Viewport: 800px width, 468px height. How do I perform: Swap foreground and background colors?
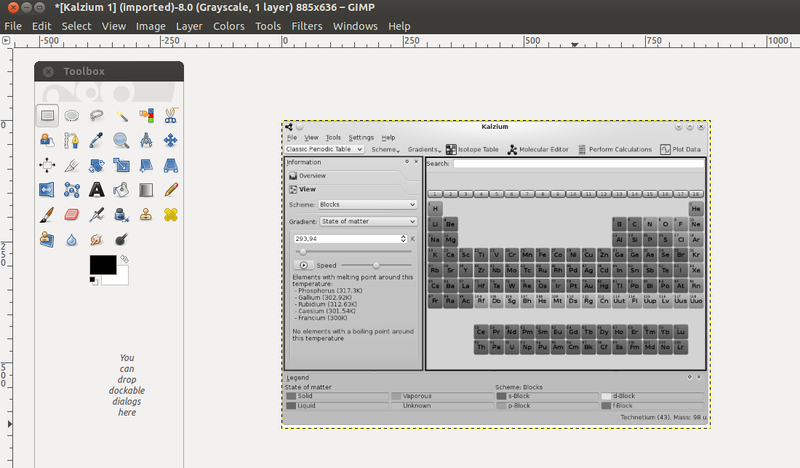[x=124, y=259]
